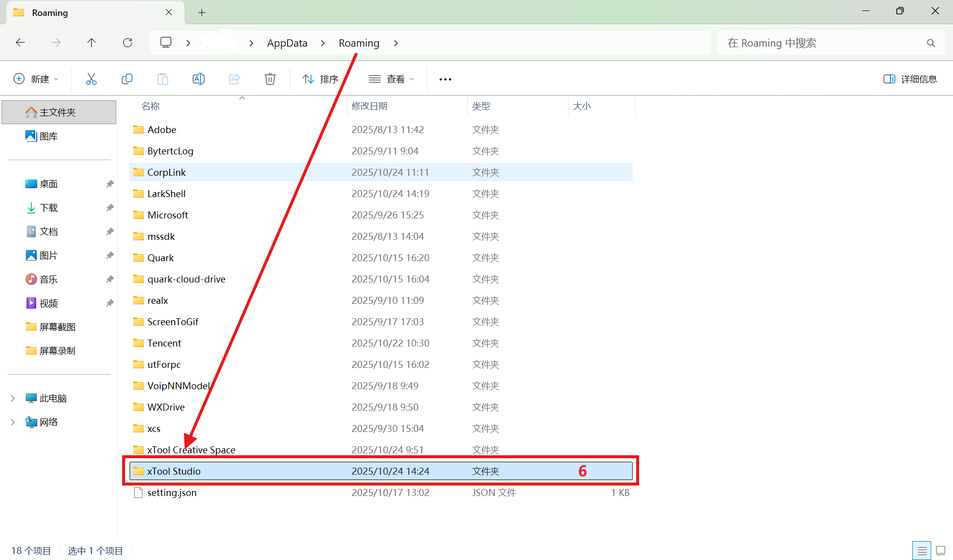Viewport: 953px width, 560px height.
Task: Click AppData in the address breadcrumb
Action: click(x=287, y=43)
